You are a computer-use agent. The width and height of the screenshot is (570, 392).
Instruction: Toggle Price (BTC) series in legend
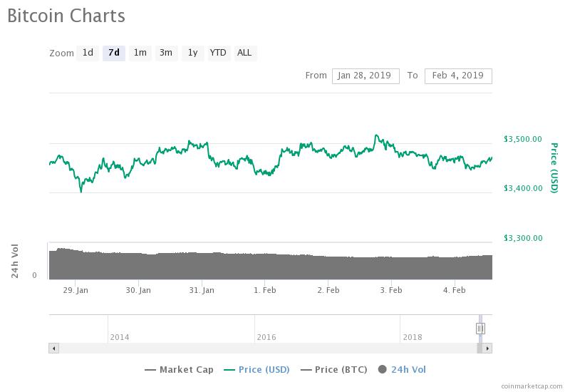pyautogui.click(x=333, y=370)
